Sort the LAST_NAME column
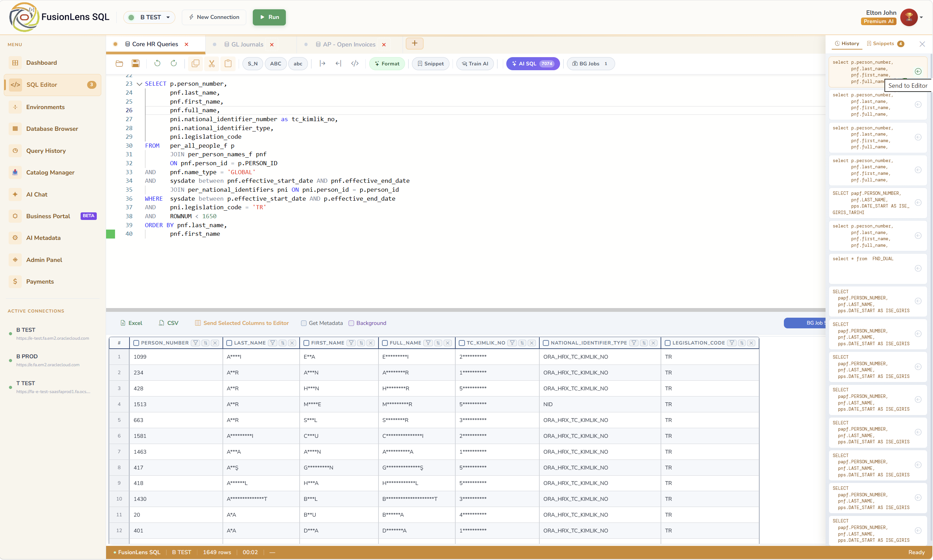 pos(283,343)
